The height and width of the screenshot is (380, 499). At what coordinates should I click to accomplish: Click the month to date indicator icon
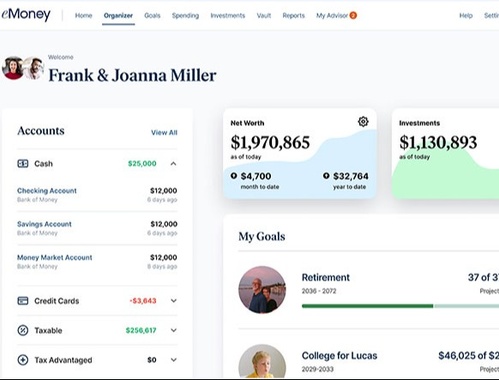click(234, 176)
